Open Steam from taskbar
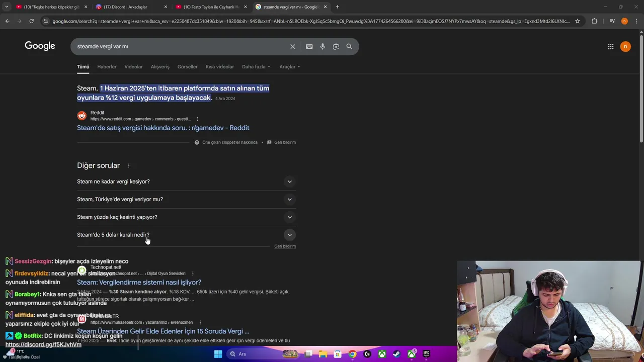644x362 pixels. 396,354
